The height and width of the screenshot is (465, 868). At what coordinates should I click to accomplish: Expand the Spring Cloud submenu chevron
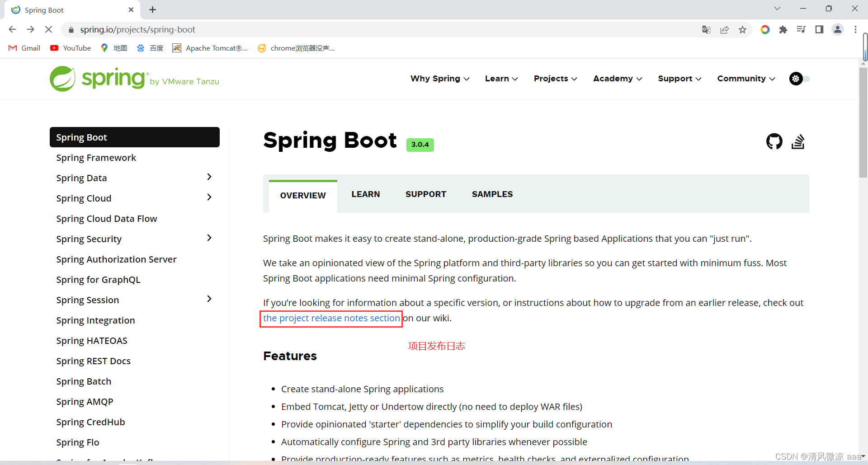[x=209, y=197]
